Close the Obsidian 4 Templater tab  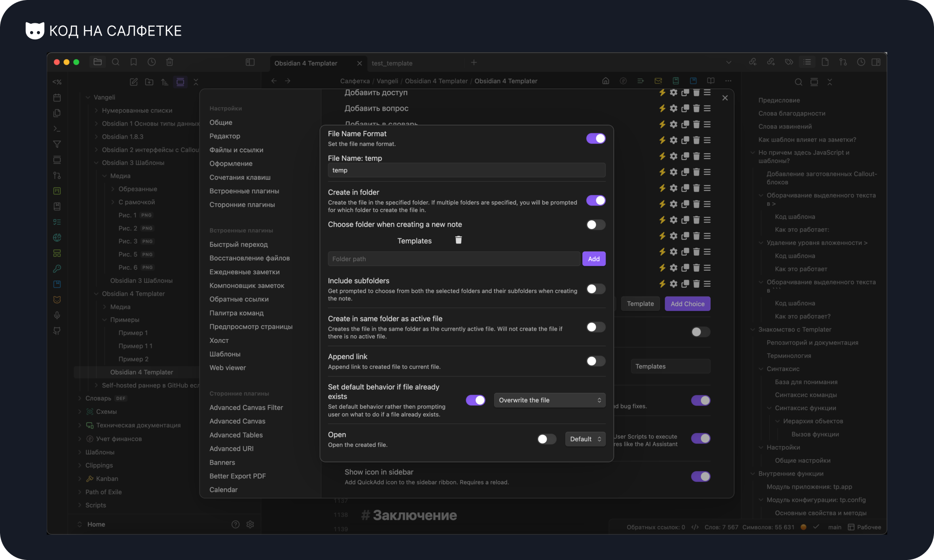[359, 63]
